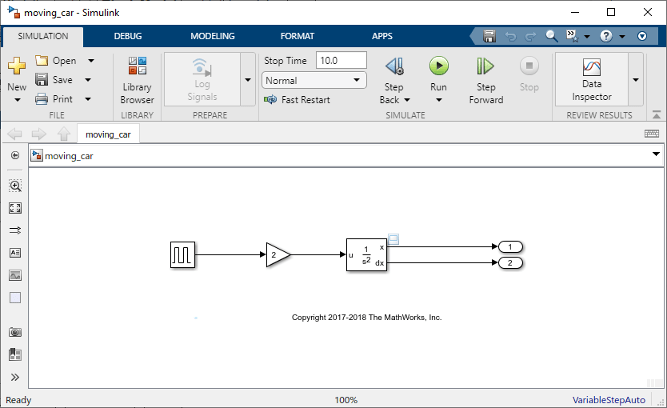The height and width of the screenshot is (408, 667).
Task: Select the Zoom tool in the palette
Action: pyautogui.click(x=15, y=186)
